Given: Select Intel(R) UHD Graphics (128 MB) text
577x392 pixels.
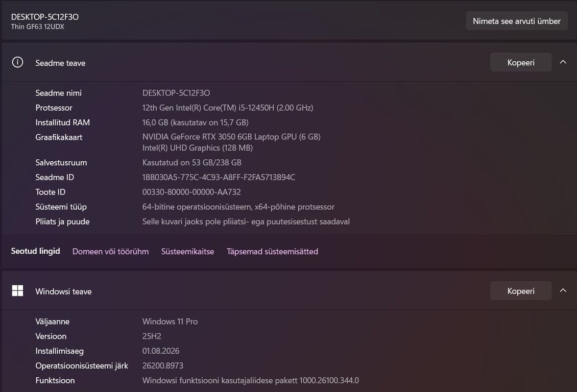Looking at the screenshot, I should point(198,148).
